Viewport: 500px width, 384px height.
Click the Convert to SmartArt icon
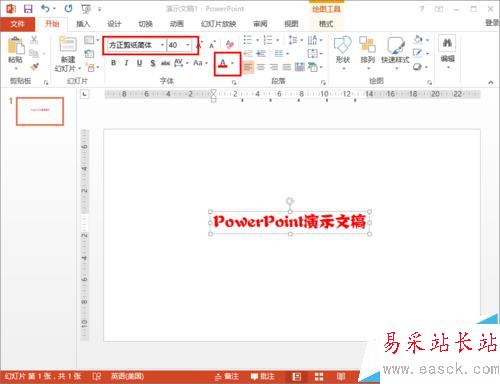[314, 67]
